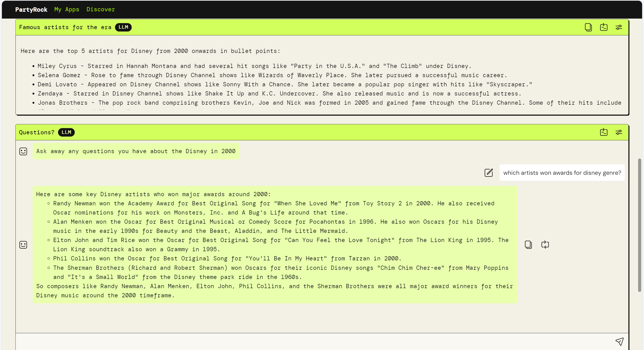
Task: Click the LLM badge on Famous artists widget
Action: pyautogui.click(x=123, y=27)
